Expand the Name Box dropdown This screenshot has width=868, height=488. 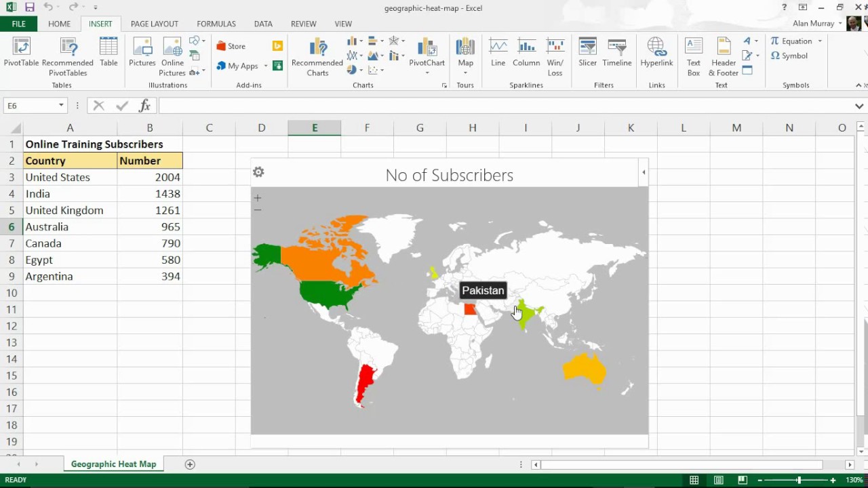pyautogui.click(x=61, y=106)
